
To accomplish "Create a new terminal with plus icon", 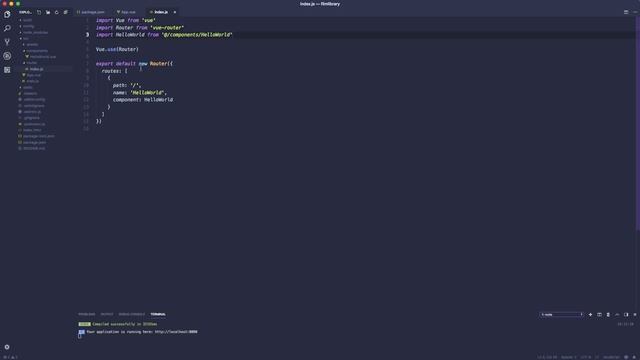I will coord(590,315).
